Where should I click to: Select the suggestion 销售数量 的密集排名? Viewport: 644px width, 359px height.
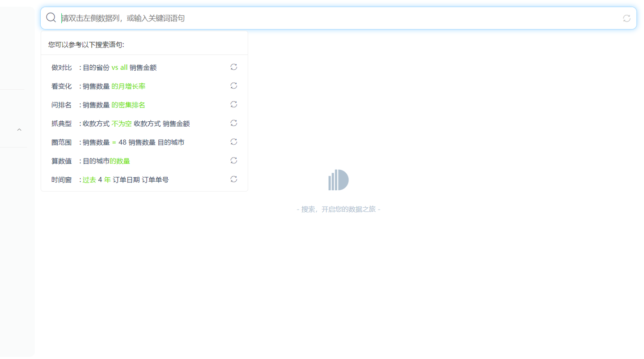click(x=112, y=104)
